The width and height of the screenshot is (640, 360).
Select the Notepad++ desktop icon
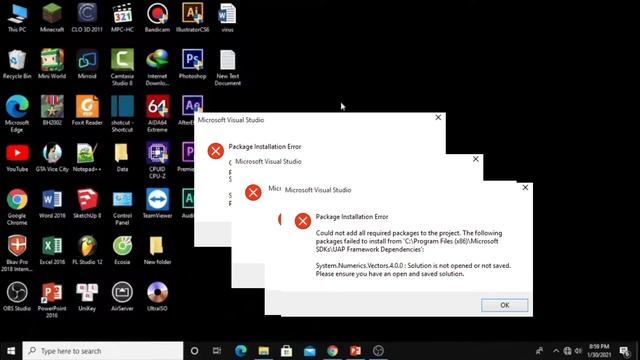(87, 157)
